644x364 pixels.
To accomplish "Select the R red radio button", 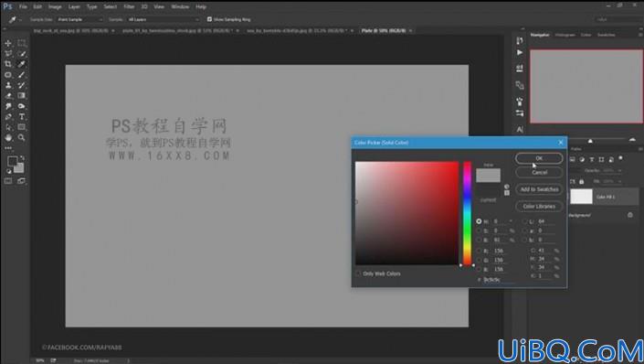I will [x=479, y=251].
